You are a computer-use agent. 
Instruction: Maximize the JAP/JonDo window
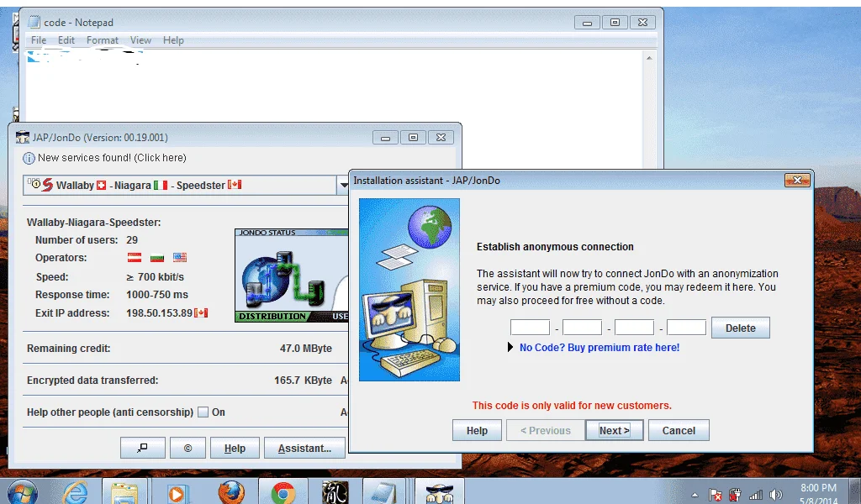(x=413, y=137)
